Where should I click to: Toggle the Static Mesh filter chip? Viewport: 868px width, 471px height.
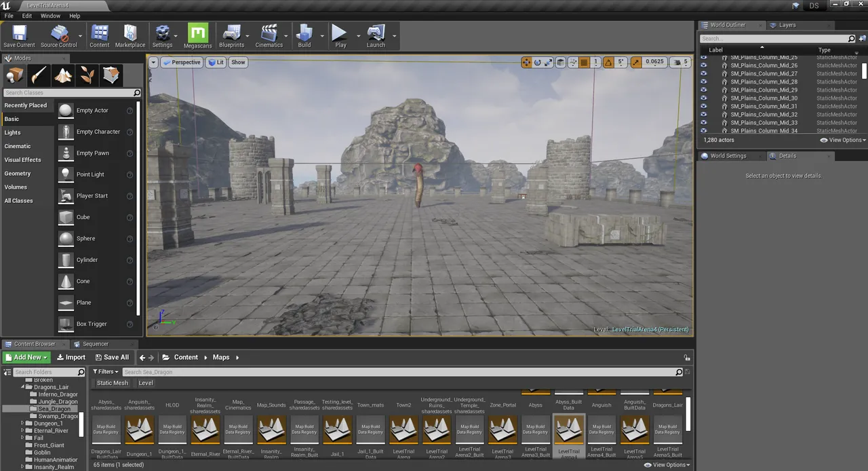[x=113, y=383]
